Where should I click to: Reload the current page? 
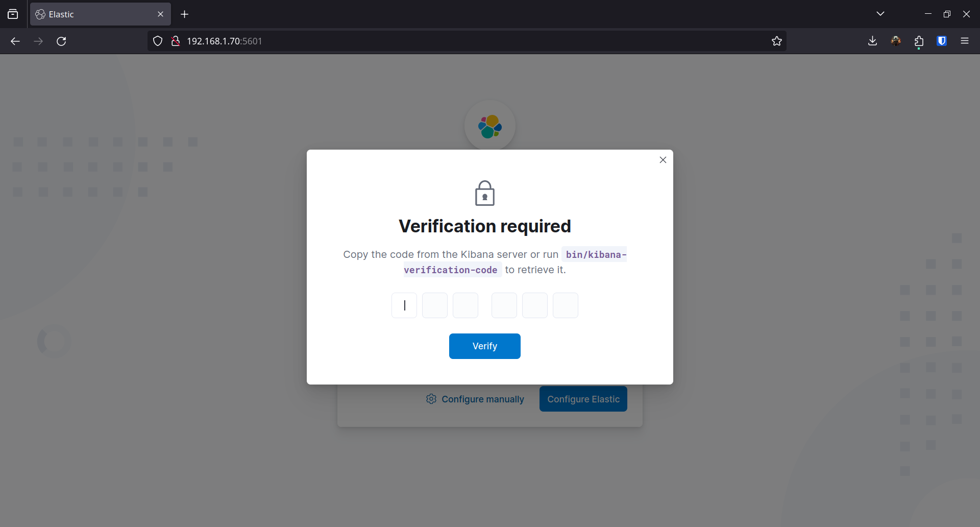61,41
